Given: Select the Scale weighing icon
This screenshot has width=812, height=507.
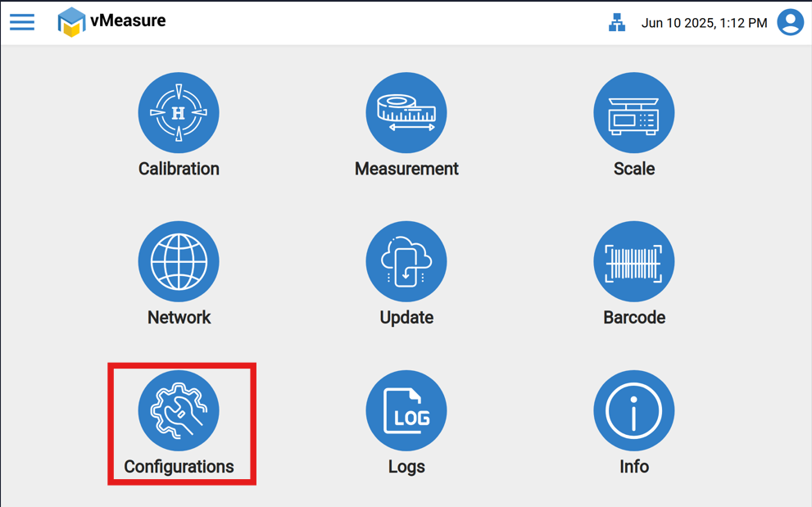Looking at the screenshot, I should tap(633, 113).
